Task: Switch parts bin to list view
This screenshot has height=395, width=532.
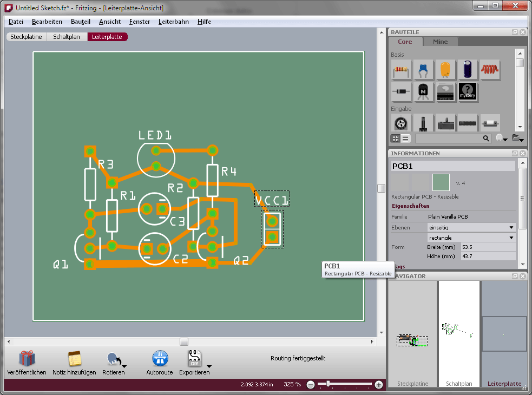Action: [405, 139]
